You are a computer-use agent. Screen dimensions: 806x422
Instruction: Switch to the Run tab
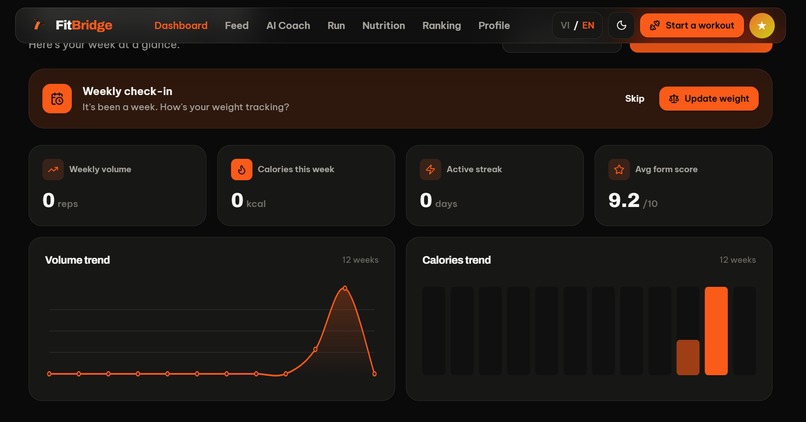tap(336, 25)
